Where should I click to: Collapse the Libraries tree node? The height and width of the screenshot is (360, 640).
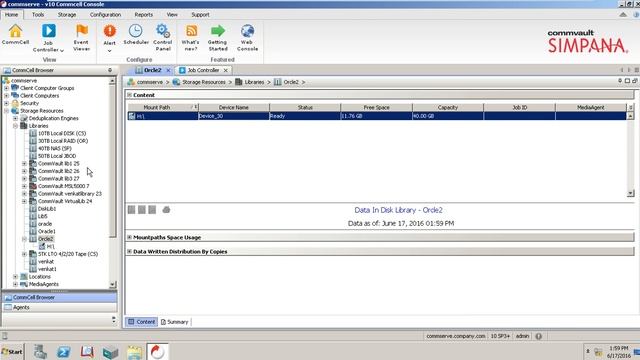[16, 126]
